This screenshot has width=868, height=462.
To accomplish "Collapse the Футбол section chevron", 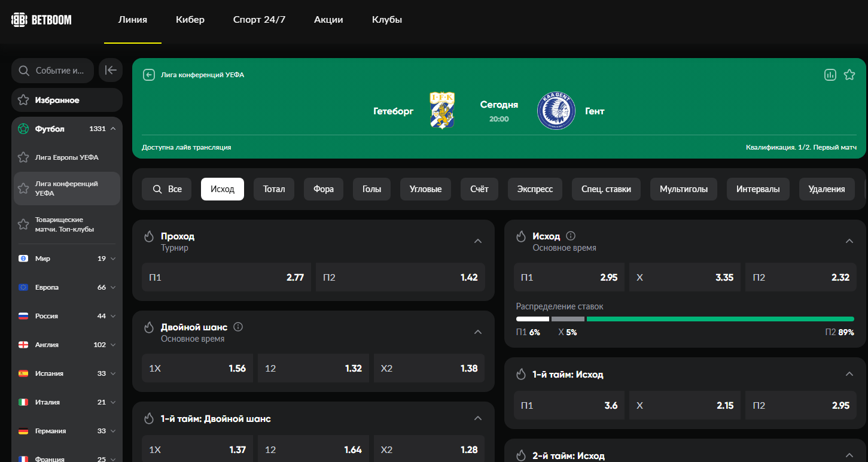I will (x=113, y=129).
